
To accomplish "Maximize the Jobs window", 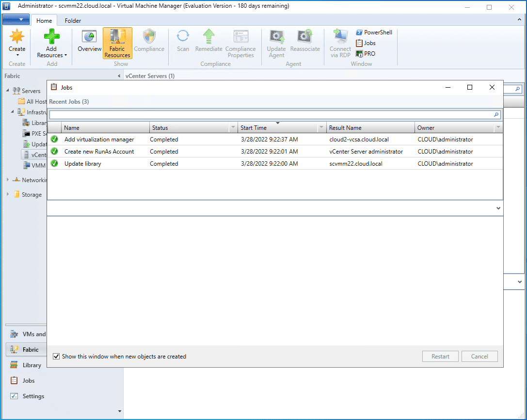I will point(470,87).
